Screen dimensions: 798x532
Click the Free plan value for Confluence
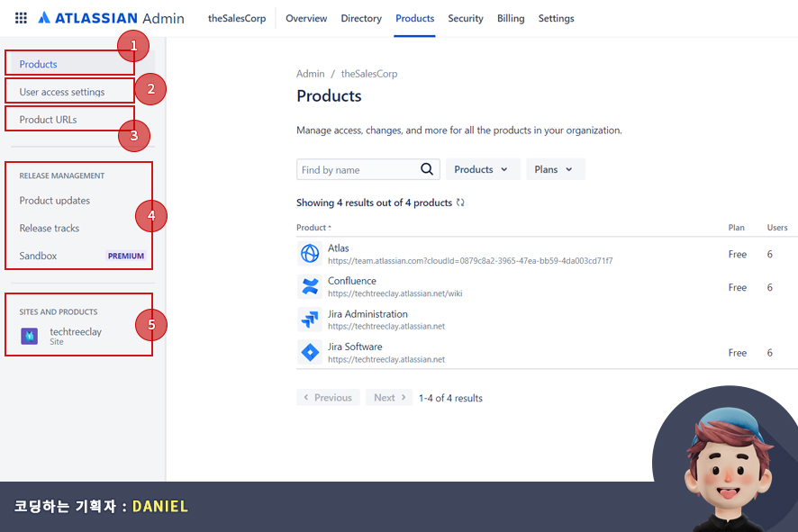coord(738,287)
